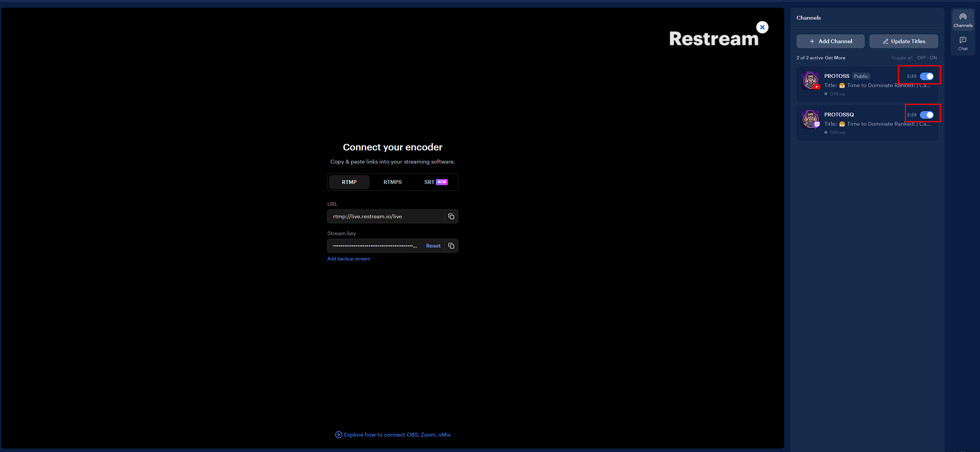Set Toggle all to ON
The width and height of the screenshot is (980, 452).
click(x=933, y=58)
